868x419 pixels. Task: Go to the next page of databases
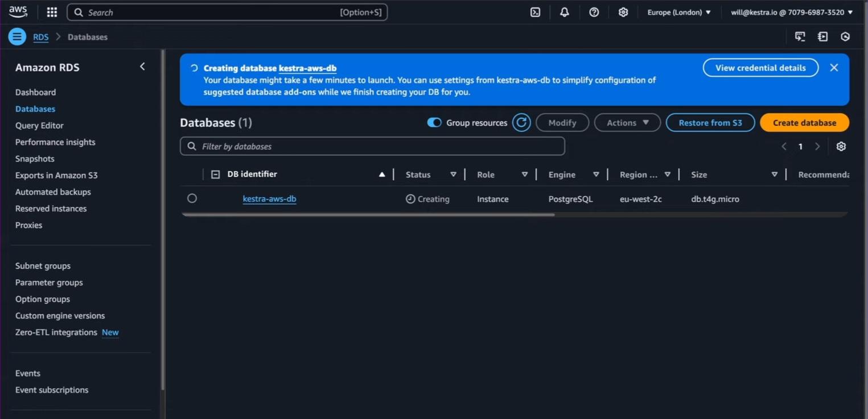[x=817, y=146]
